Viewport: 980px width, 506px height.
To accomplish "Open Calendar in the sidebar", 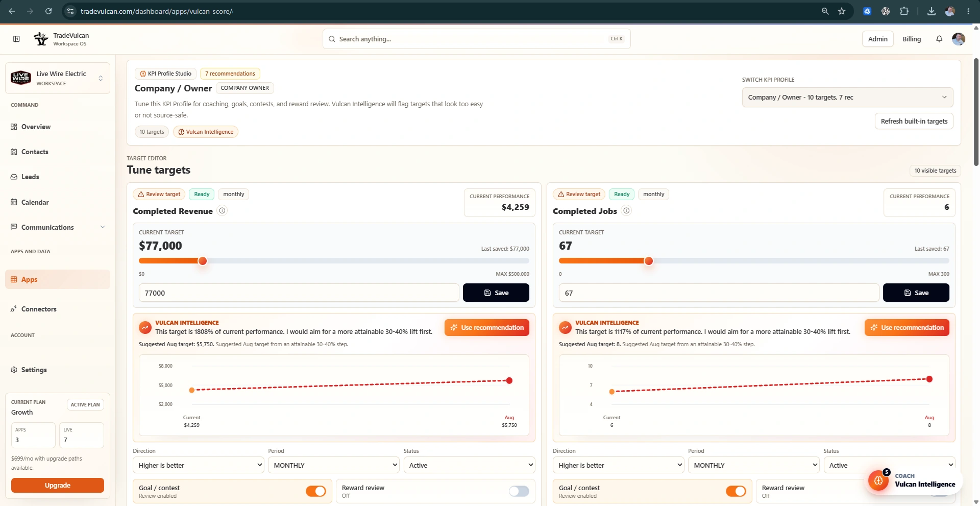I will coord(58,202).
